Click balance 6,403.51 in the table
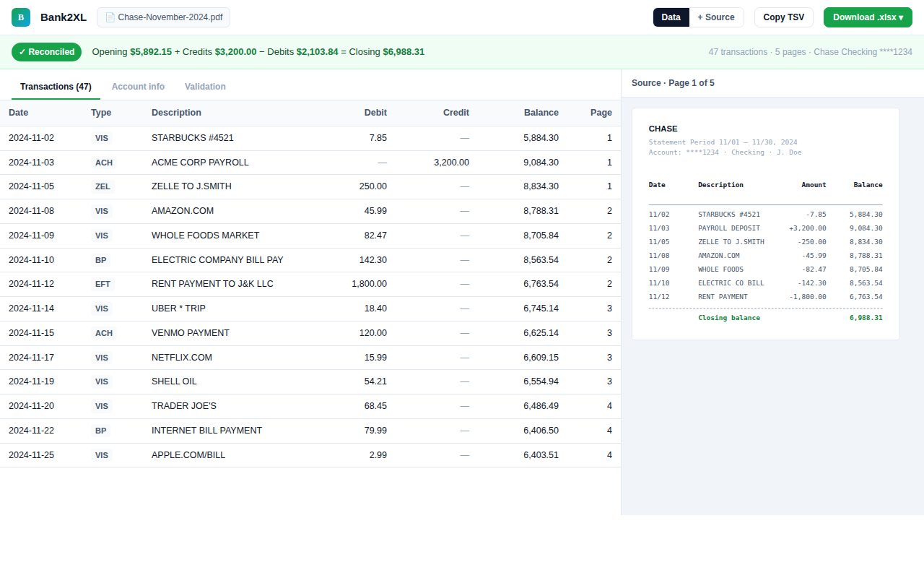The height and width of the screenshot is (578, 924). click(x=541, y=455)
